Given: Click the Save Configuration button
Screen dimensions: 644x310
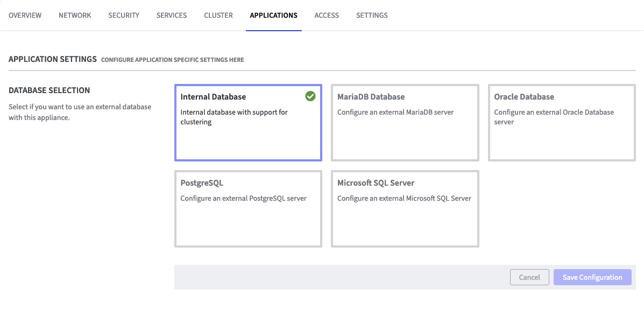Looking at the screenshot, I should [x=592, y=277].
